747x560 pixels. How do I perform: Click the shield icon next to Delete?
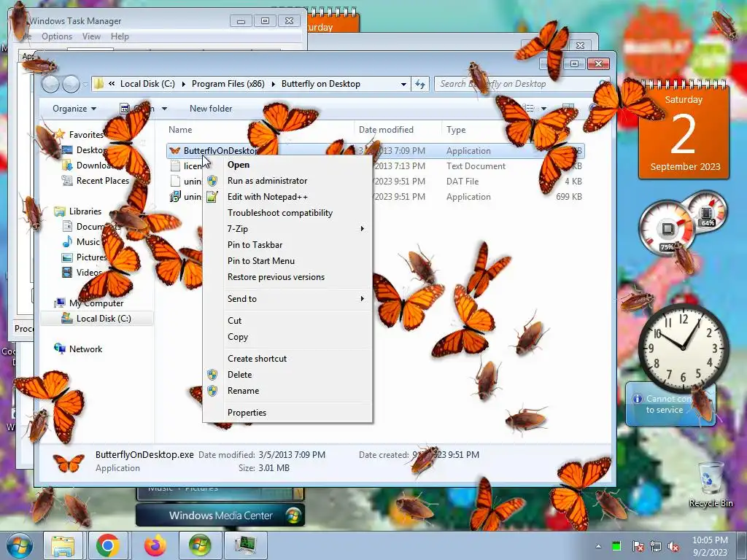point(212,375)
